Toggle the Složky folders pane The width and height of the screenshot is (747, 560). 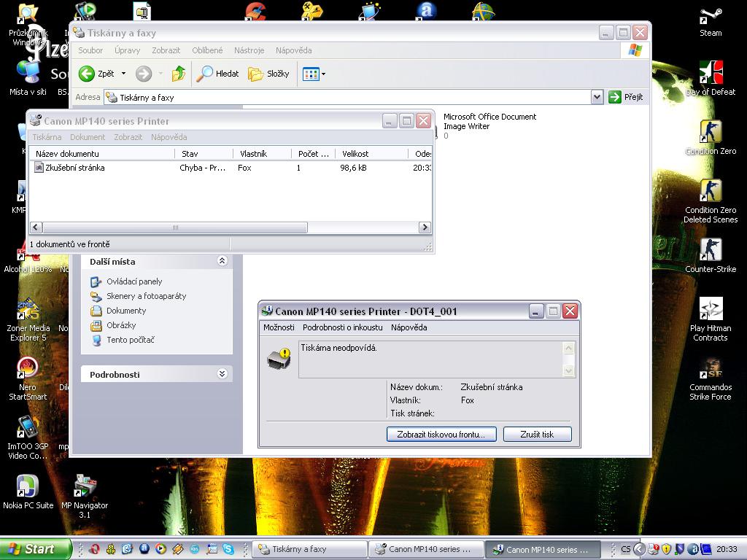click(268, 74)
